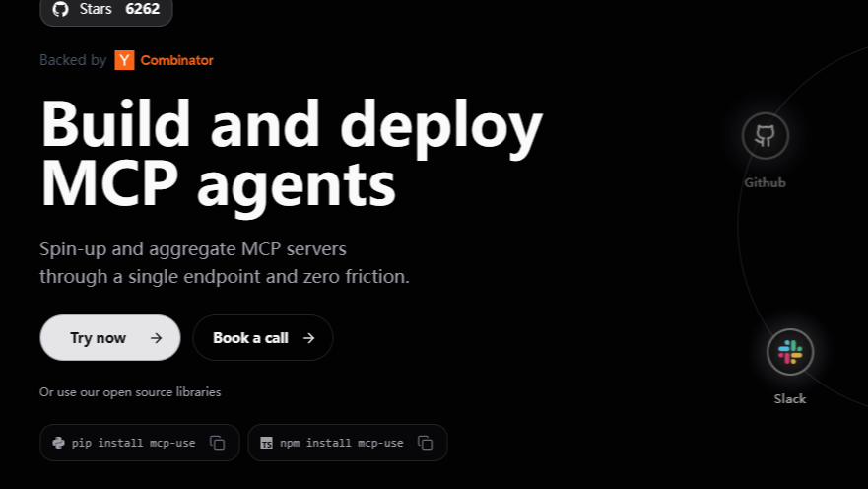Viewport: 868px width, 489px height.
Task: Click the TypeScript icon beside npm install
Action: (x=266, y=443)
